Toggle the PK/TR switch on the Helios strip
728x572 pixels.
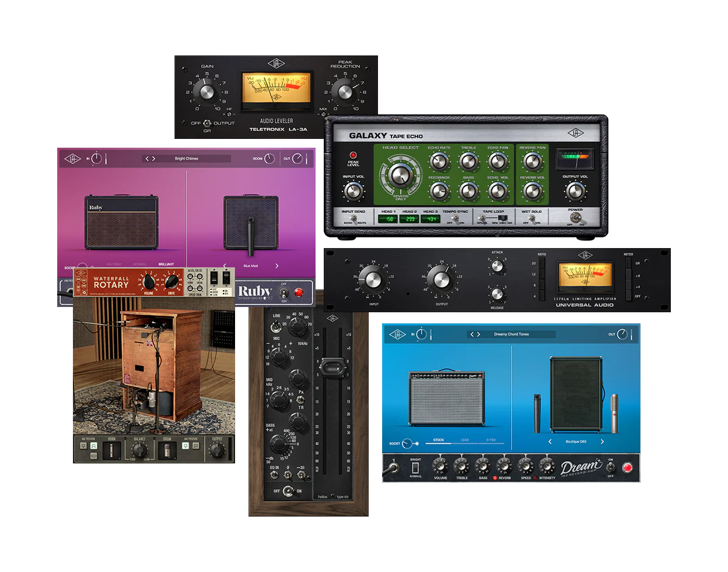pos(300,399)
